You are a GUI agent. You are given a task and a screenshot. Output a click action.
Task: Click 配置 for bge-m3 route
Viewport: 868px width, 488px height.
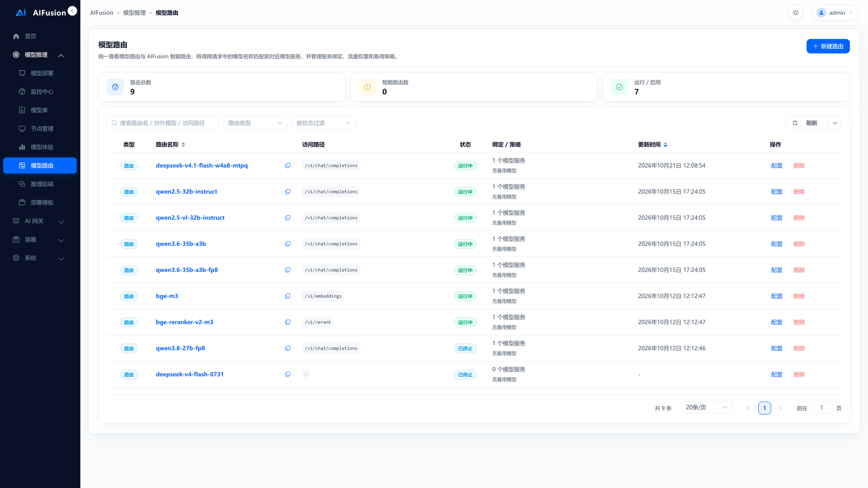(777, 296)
